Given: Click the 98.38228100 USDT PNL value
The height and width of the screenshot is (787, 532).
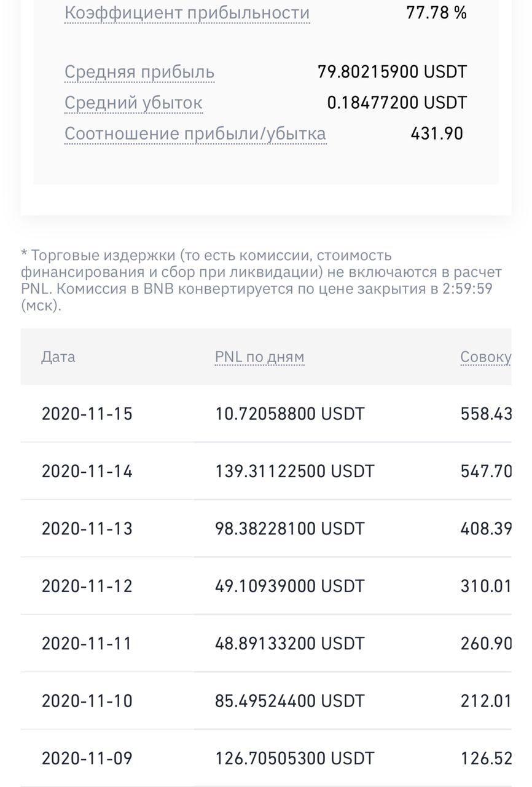Looking at the screenshot, I should point(289,529).
